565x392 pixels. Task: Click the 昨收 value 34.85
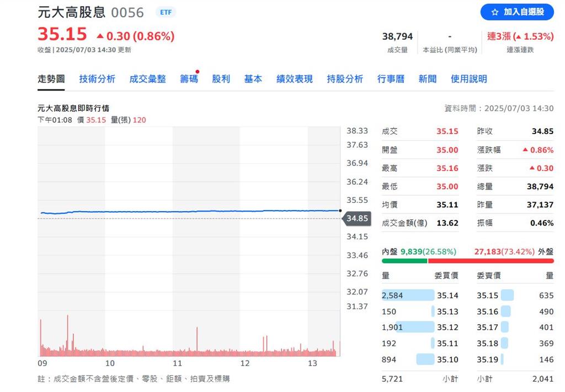pos(542,131)
